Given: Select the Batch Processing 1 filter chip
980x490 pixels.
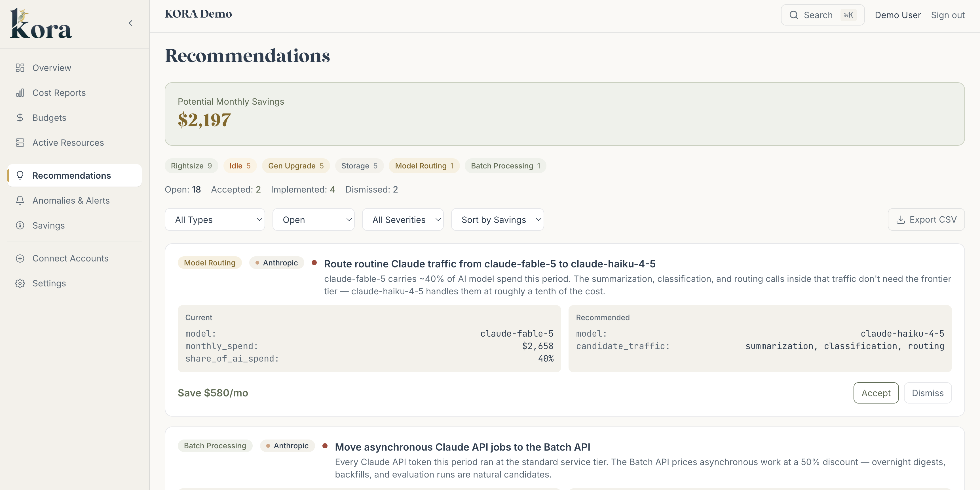Looking at the screenshot, I should (506, 166).
